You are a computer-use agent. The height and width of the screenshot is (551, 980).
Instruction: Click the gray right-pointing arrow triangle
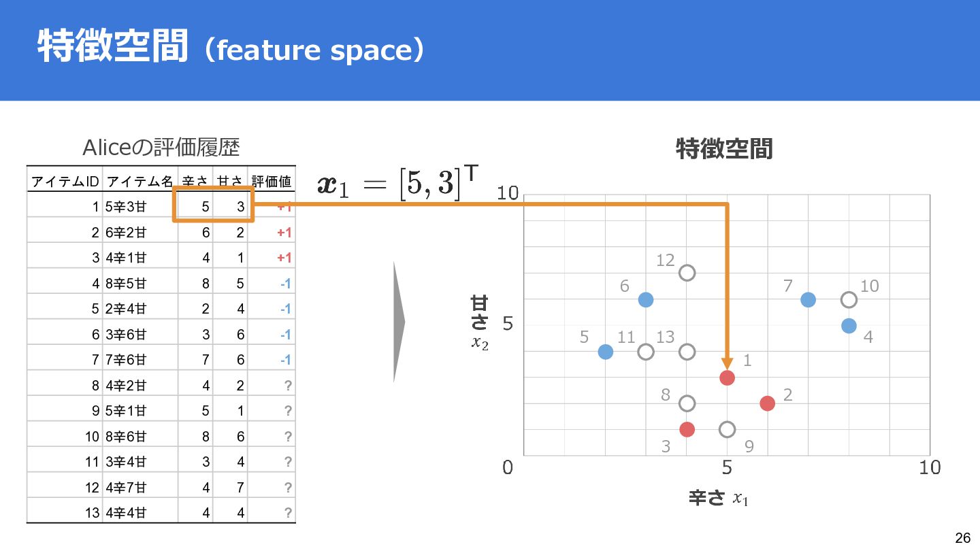tap(399, 322)
